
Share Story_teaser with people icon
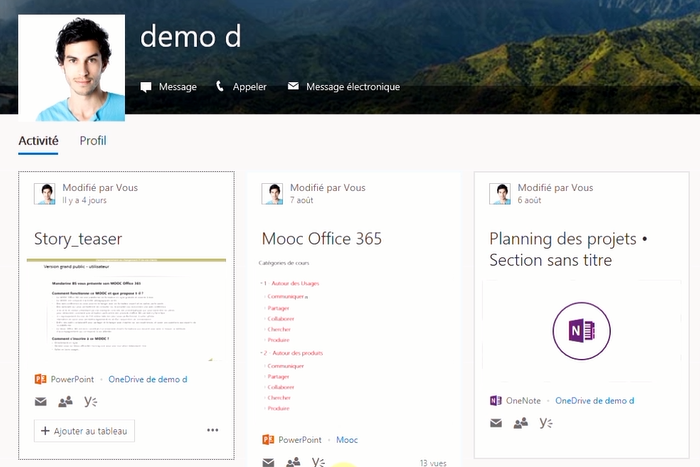pyautogui.click(x=65, y=402)
